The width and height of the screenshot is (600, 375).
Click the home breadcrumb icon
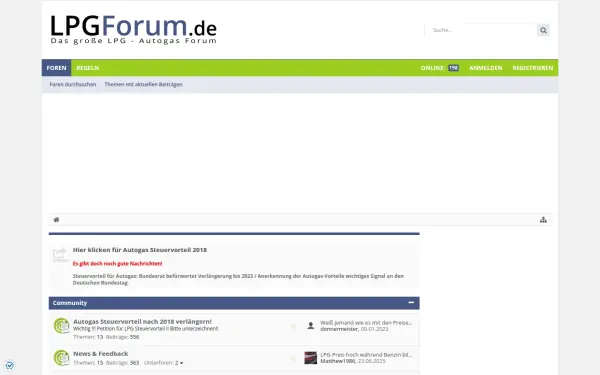[x=56, y=220]
